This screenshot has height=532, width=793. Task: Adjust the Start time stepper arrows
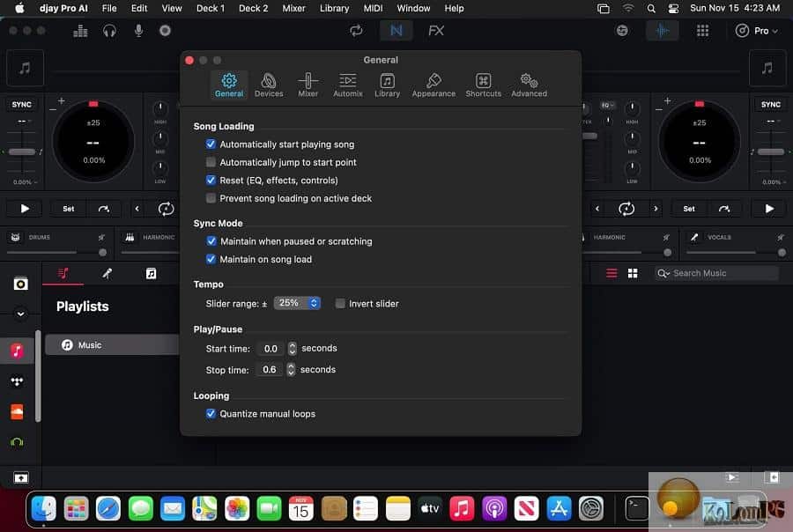pyautogui.click(x=292, y=349)
